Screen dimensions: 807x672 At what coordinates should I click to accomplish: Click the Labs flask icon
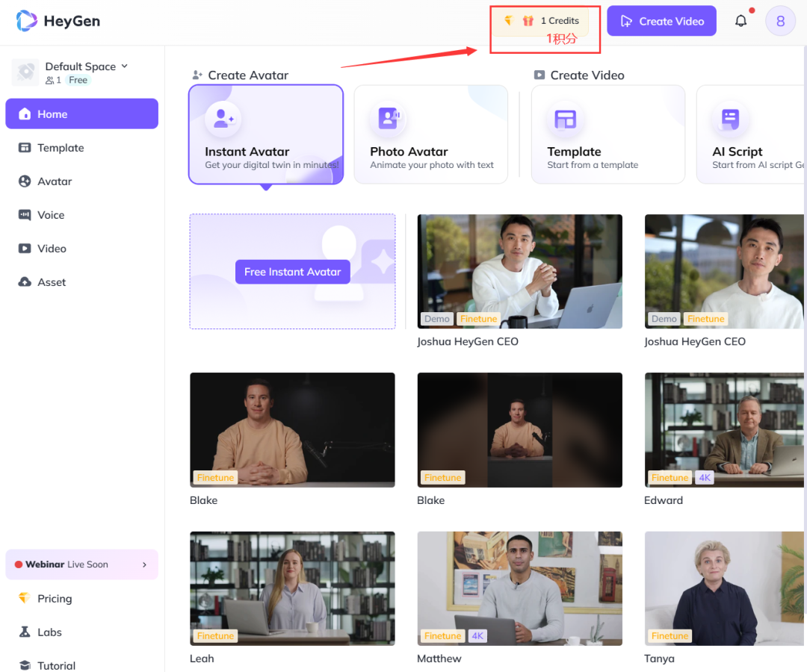click(x=24, y=632)
